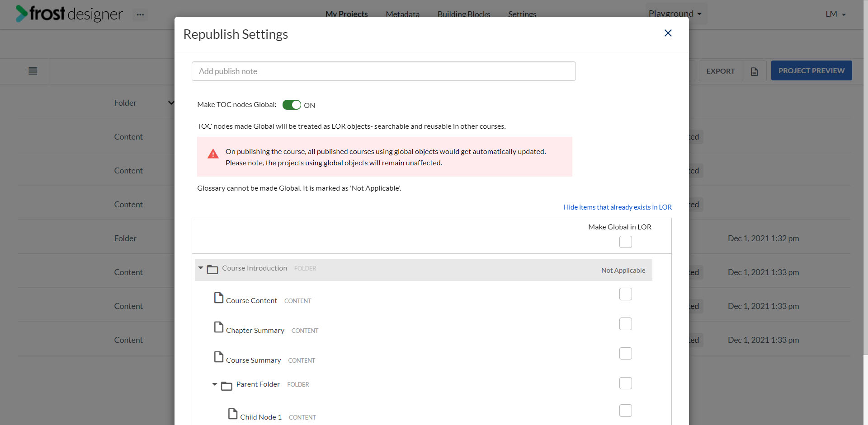Click the frost designer logo
The image size is (868, 425).
coord(69,14)
